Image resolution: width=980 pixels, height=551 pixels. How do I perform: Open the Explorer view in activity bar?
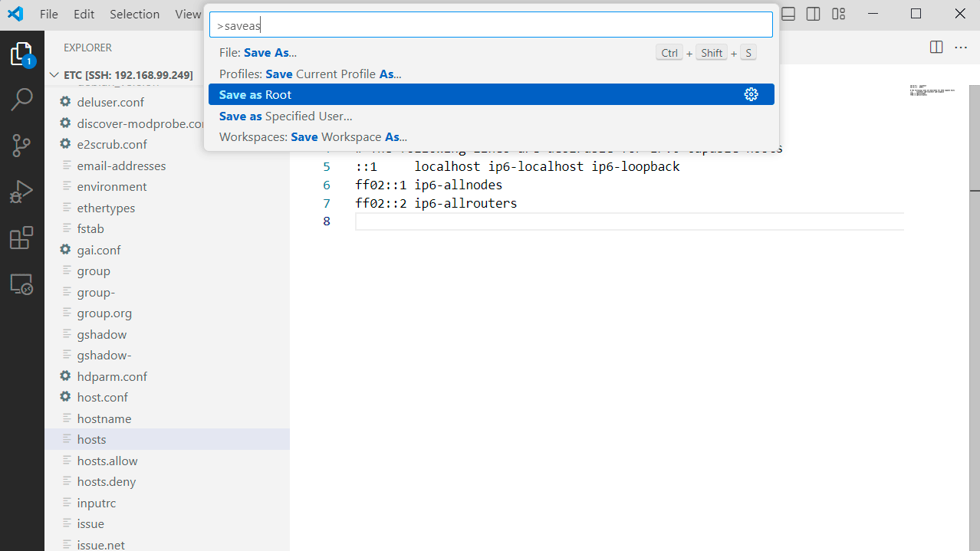(21, 54)
